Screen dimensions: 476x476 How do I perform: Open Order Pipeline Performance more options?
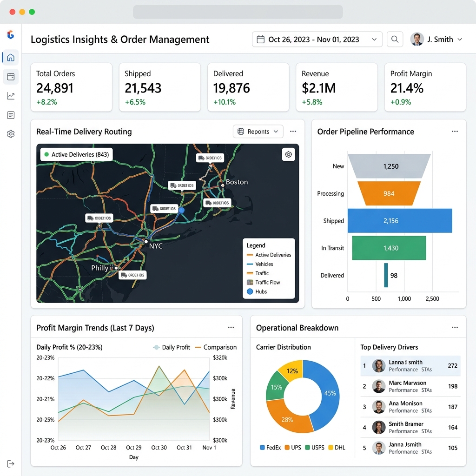click(x=455, y=132)
